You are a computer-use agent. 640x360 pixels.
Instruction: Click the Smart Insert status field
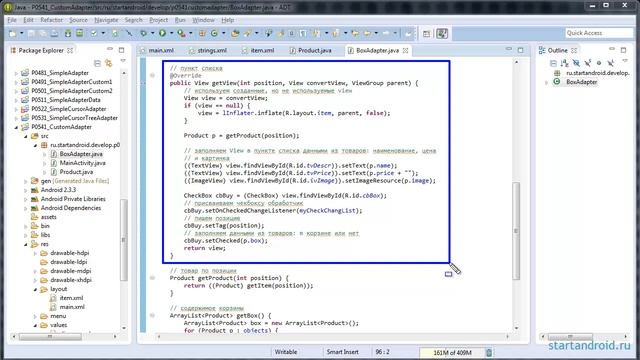pos(342,352)
